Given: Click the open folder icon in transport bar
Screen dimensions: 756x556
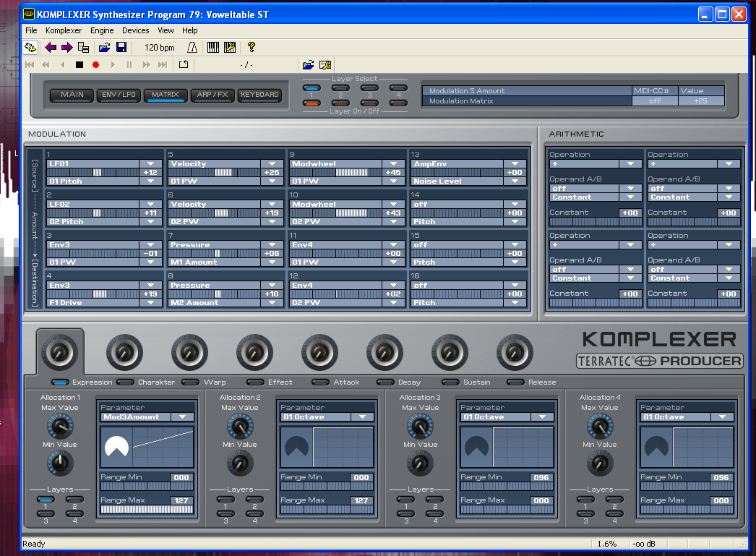Looking at the screenshot, I should pyautogui.click(x=308, y=64).
